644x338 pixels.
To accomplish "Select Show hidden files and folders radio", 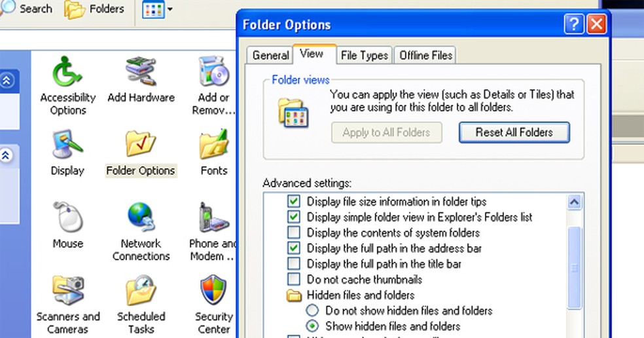I will 312,326.
